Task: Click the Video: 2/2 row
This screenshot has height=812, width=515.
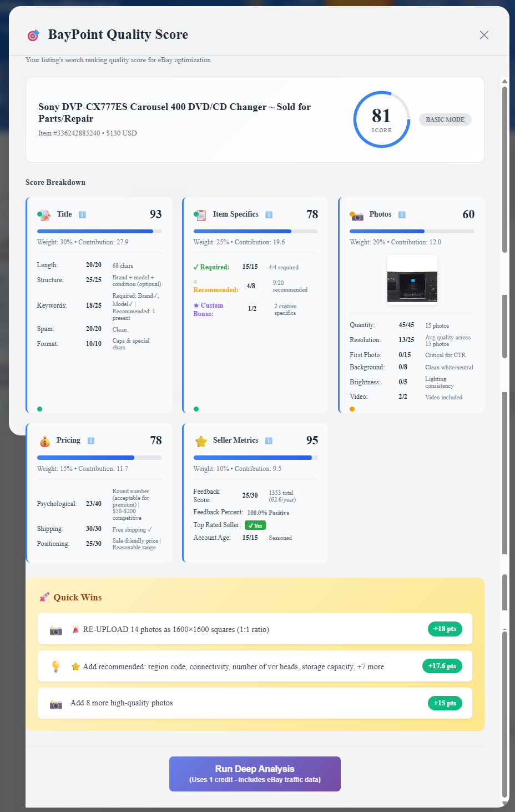Action: click(x=412, y=397)
